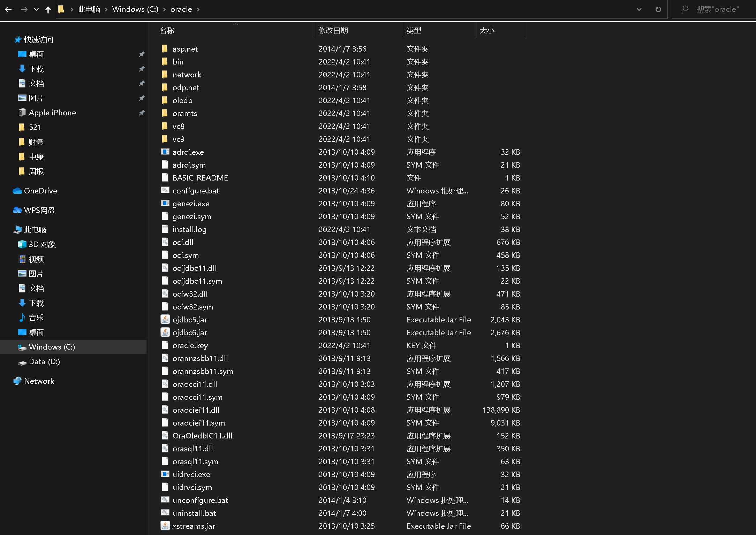
Task: Expand the address bar history dropdown
Action: coord(639,9)
